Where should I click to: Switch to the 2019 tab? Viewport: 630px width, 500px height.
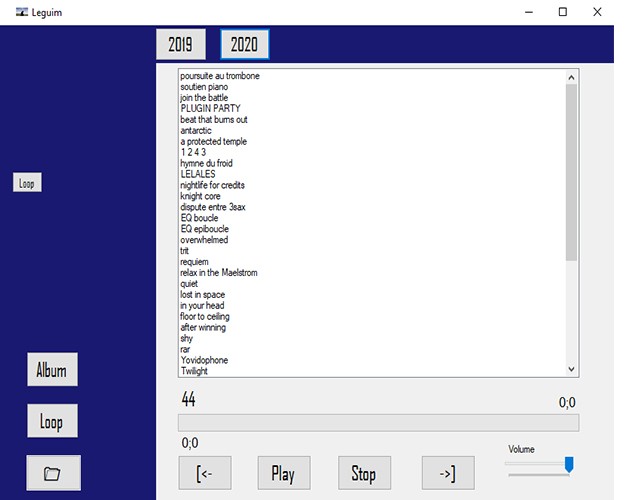(x=181, y=45)
